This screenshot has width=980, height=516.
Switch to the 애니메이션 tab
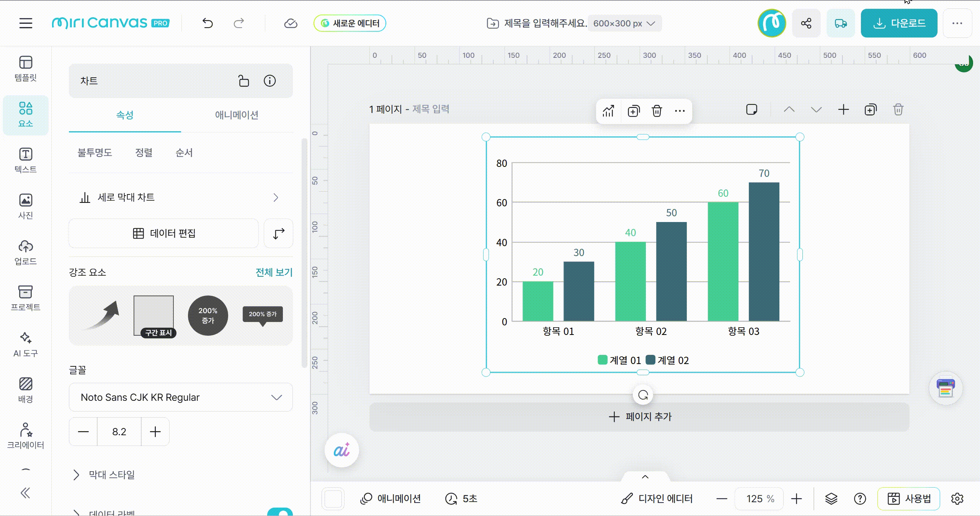pos(236,115)
